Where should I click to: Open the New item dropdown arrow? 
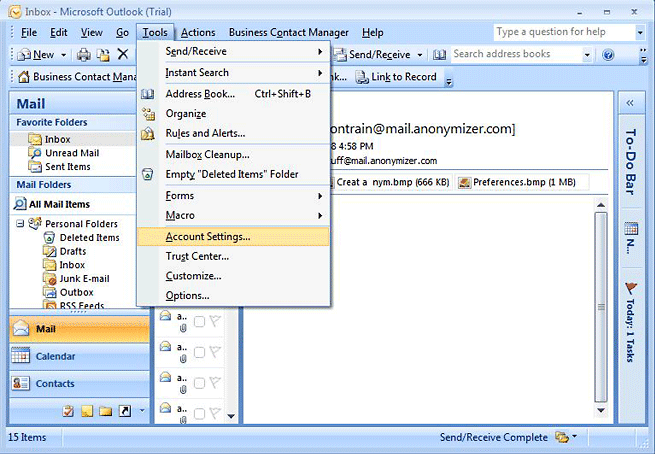coord(64,54)
